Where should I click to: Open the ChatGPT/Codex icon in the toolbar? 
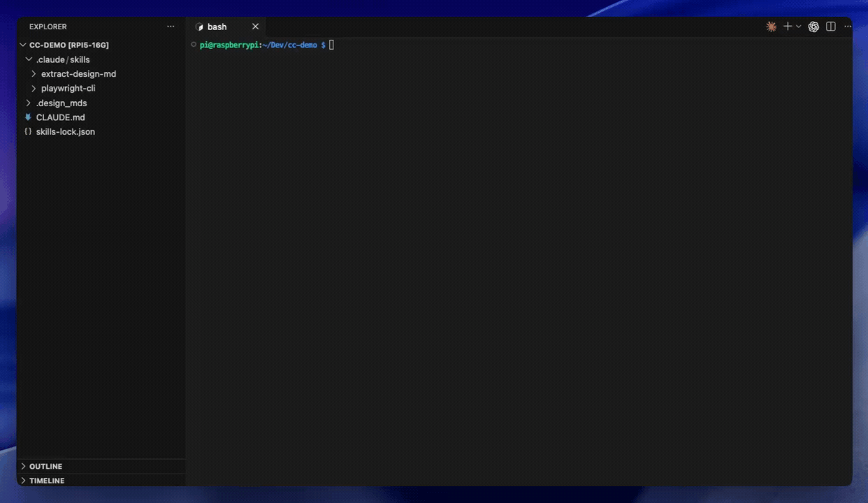click(x=813, y=27)
